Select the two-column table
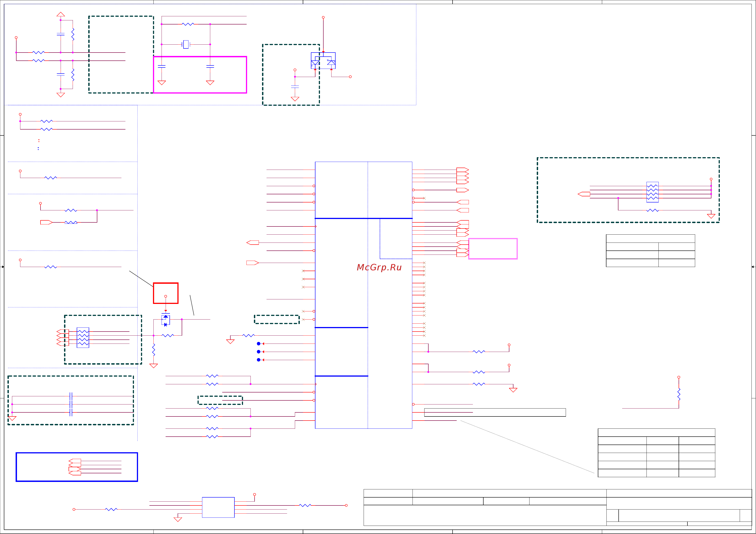Viewport: 756px width, 534px height. (650, 250)
